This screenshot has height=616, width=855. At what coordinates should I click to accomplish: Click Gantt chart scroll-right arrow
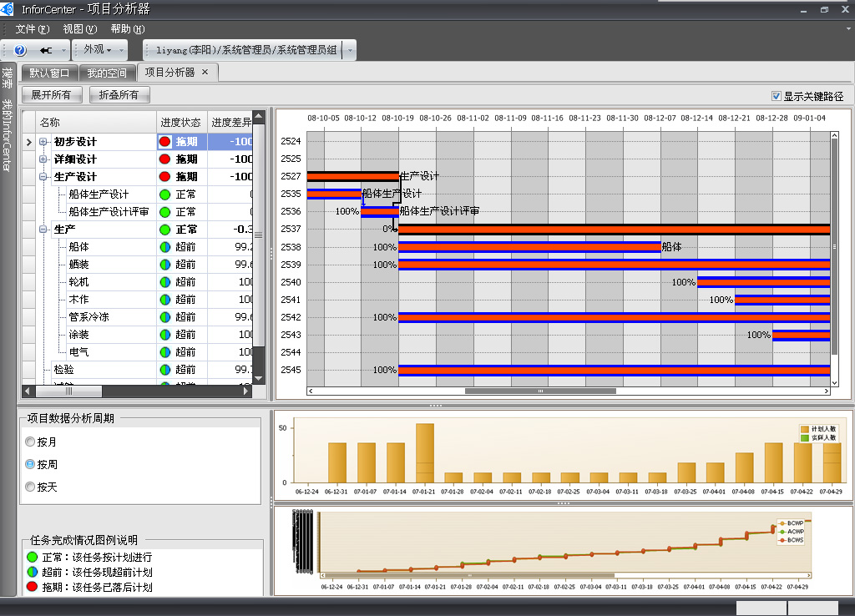coord(827,391)
